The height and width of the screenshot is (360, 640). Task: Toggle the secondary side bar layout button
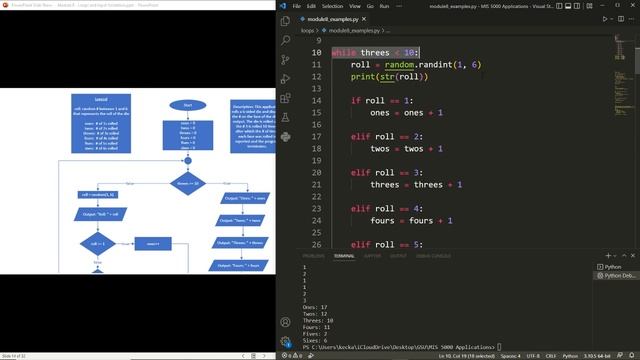tap(577, 6)
